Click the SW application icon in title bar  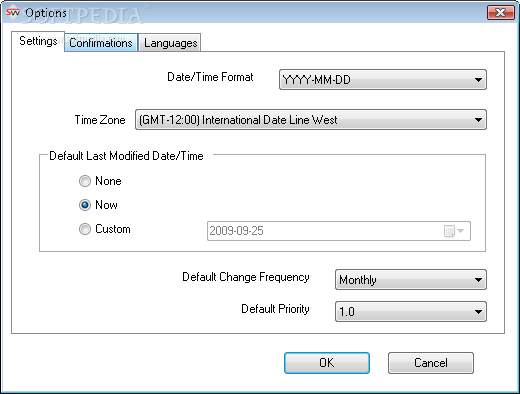point(13,13)
